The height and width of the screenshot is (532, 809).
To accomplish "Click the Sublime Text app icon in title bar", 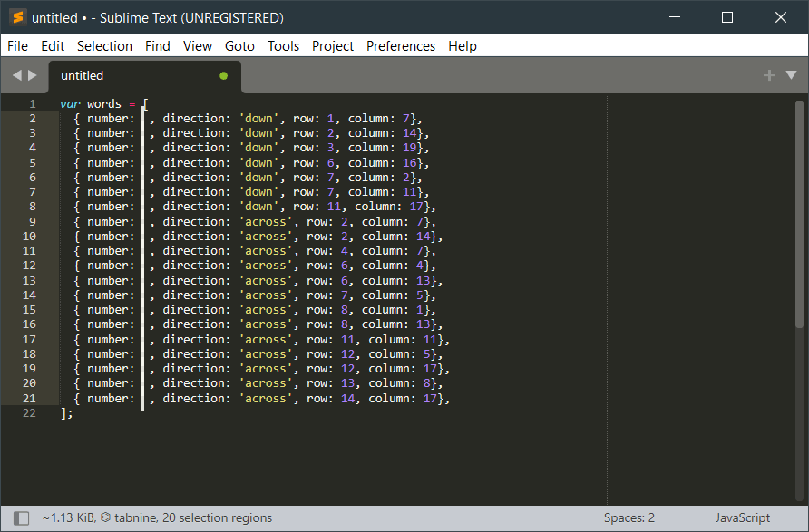I will point(18,17).
